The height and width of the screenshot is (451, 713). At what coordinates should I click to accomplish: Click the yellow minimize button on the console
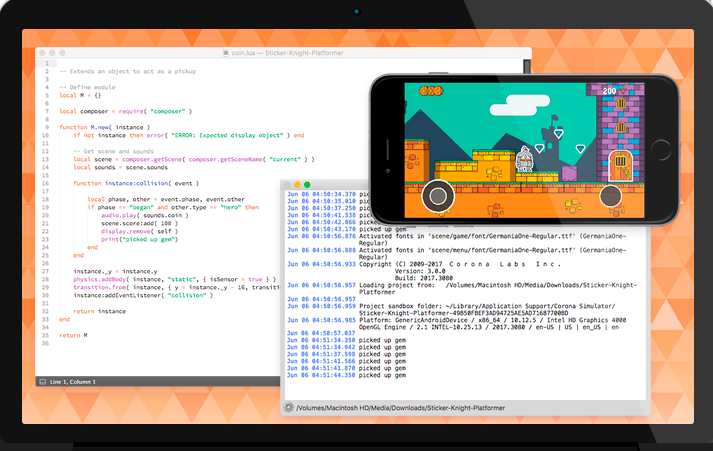click(x=297, y=185)
